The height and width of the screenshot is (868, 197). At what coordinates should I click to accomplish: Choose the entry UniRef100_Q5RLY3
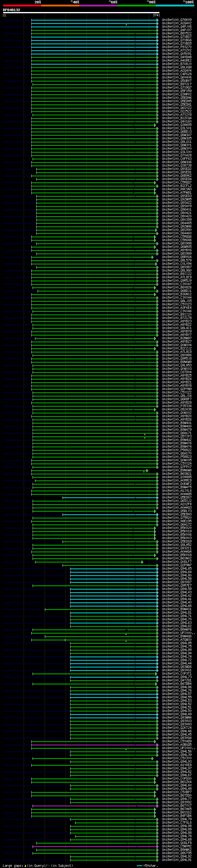177,511
